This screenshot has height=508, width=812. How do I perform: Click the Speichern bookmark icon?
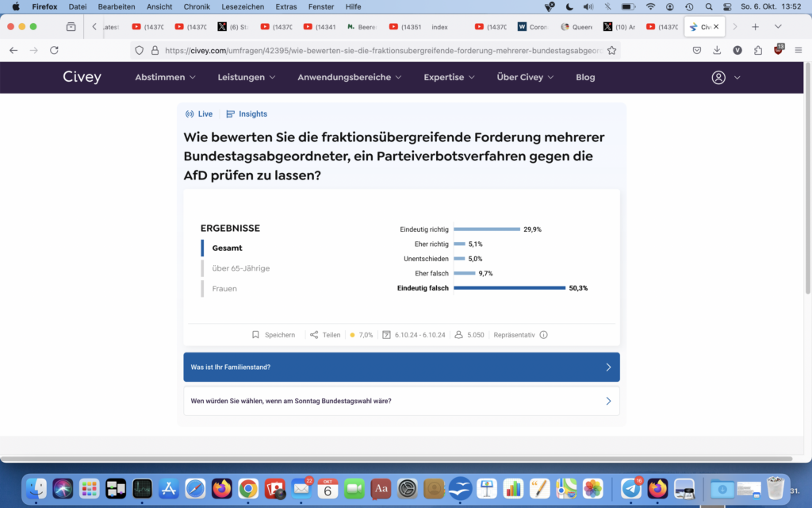tap(255, 335)
